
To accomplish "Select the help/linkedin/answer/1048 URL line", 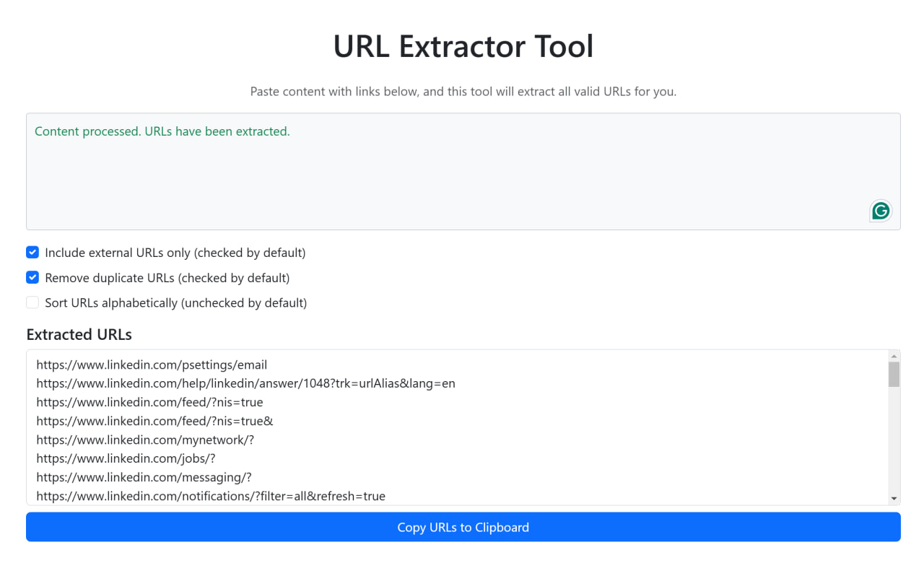I will [x=245, y=383].
